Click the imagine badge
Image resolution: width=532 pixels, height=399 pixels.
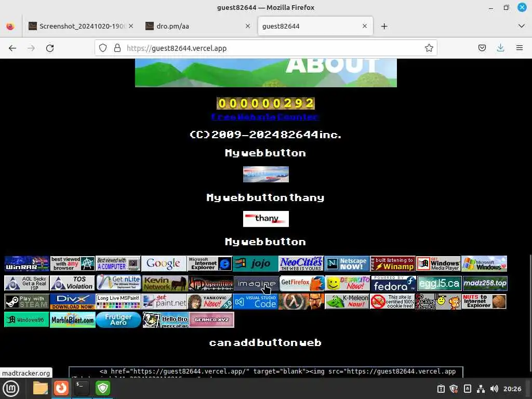click(256, 283)
